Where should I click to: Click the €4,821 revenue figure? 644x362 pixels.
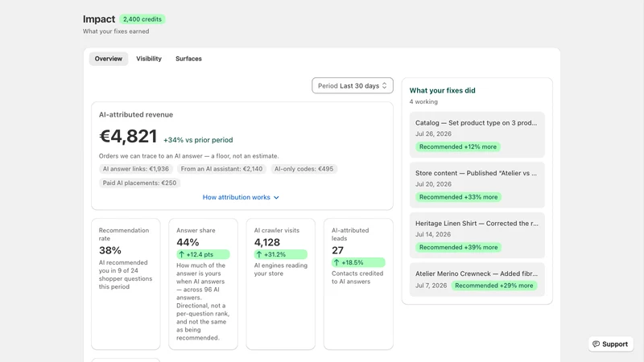128,136
